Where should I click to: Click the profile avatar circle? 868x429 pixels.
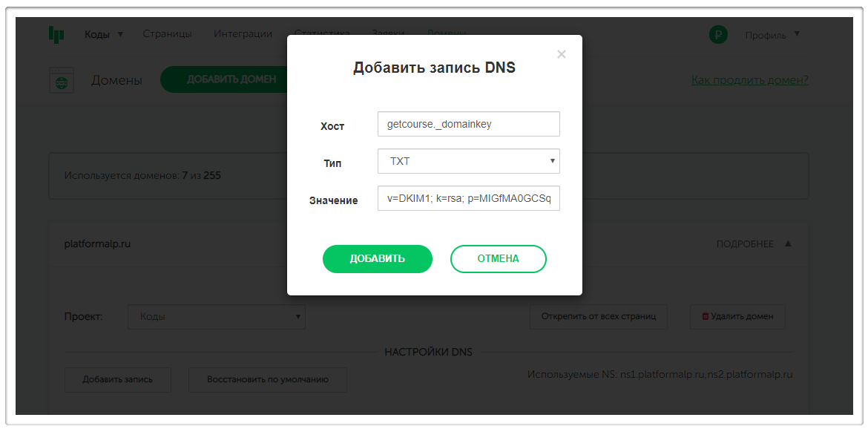(x=719, y=35)
